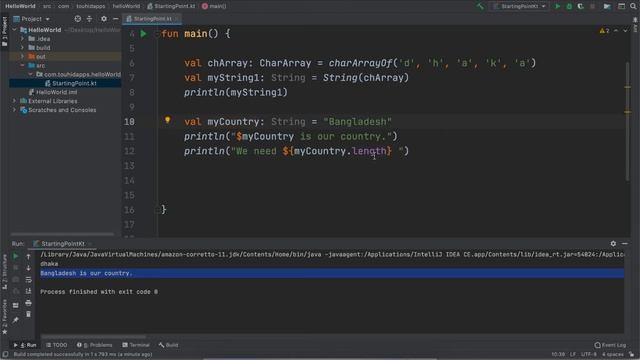Toggle the Structure tool window stripe button

(x=4, y=272)
